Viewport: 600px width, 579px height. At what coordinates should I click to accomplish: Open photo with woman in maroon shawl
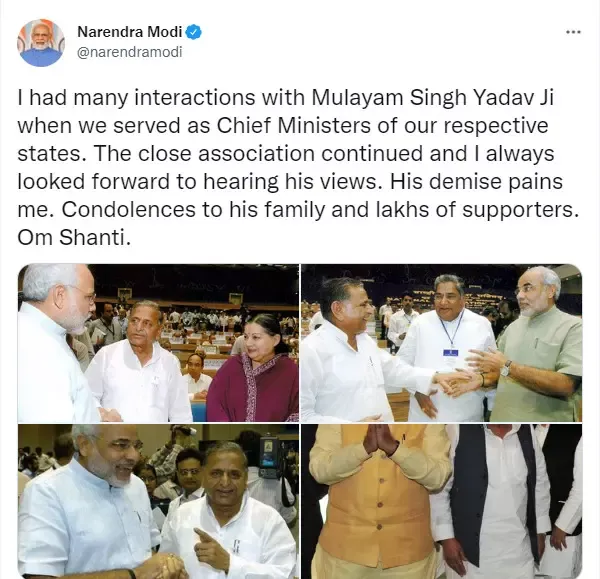[x=158, y=343]
